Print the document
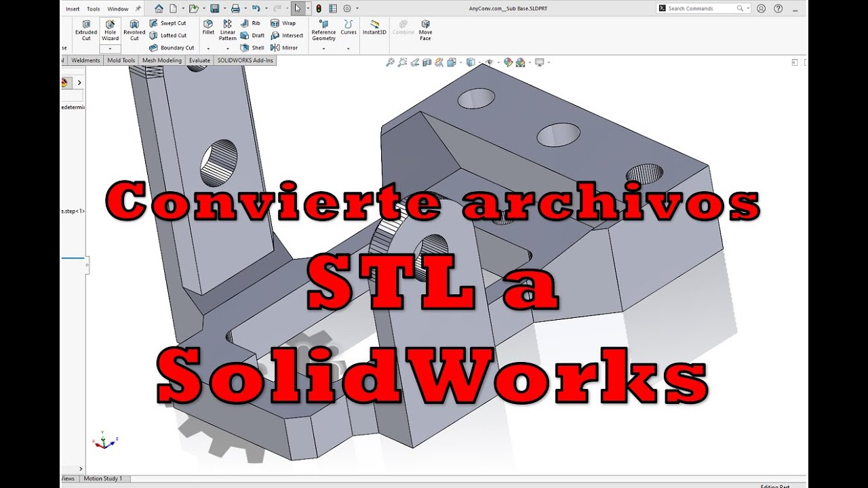Viewport: 868px width, 488px height. pyautogui.click(x=235, y=8)
